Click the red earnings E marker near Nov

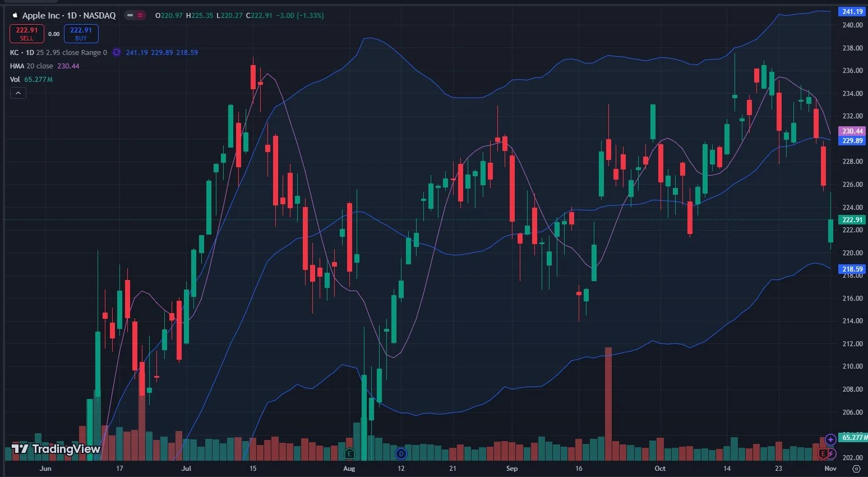824,453
